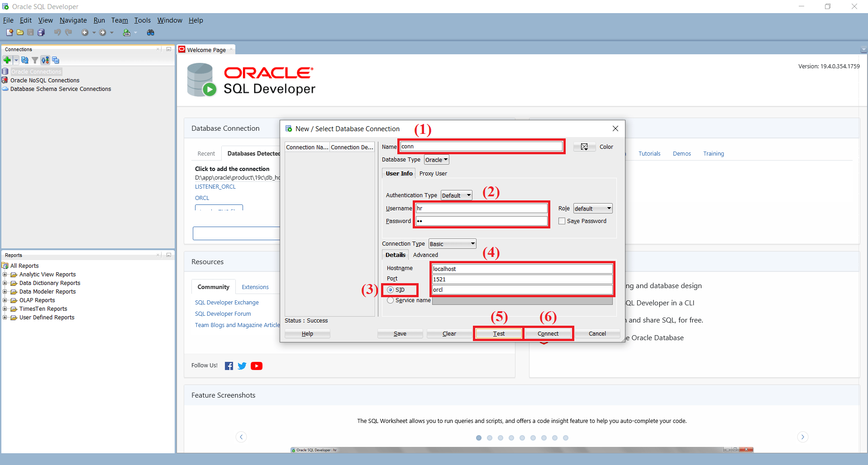Click the connection Name input field
The width and height of the screenshot is (868, 465).
[x=482, y=147]
